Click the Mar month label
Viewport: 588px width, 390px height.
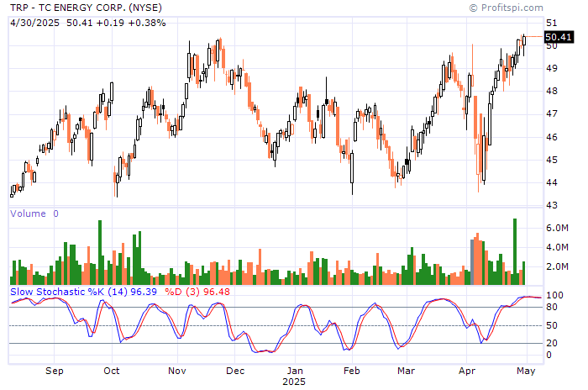tap(406, 372)
